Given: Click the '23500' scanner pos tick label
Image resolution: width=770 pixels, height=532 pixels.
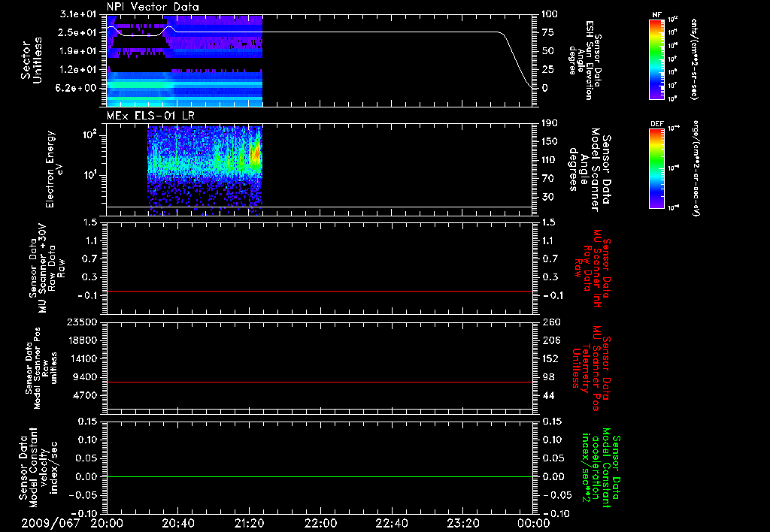Looking at the screenshot, I should (81, 322).
